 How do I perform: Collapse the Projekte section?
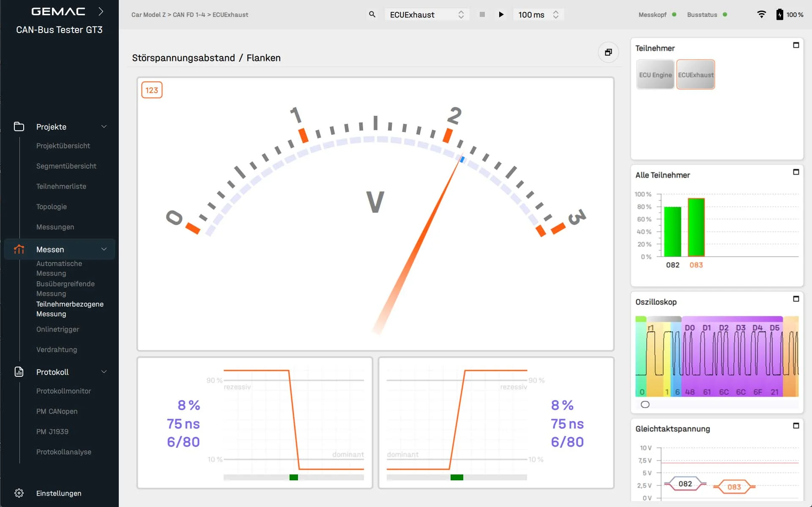click(104, 127)
